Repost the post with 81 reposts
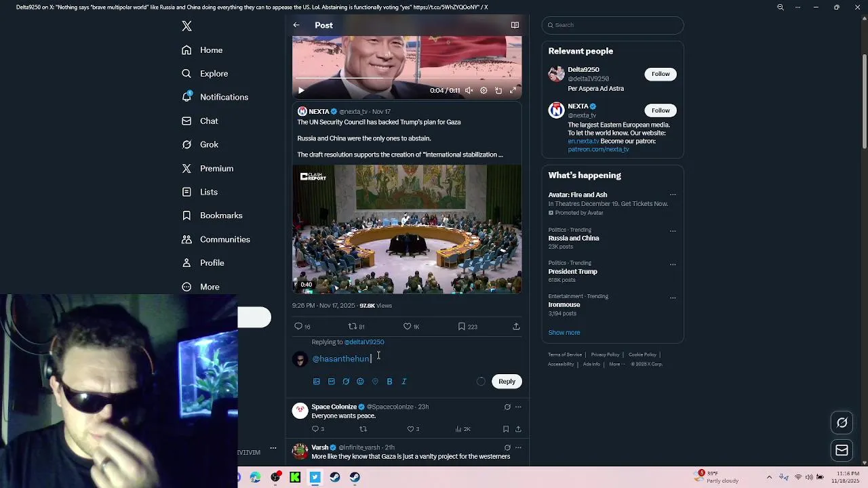 [356, 327]
